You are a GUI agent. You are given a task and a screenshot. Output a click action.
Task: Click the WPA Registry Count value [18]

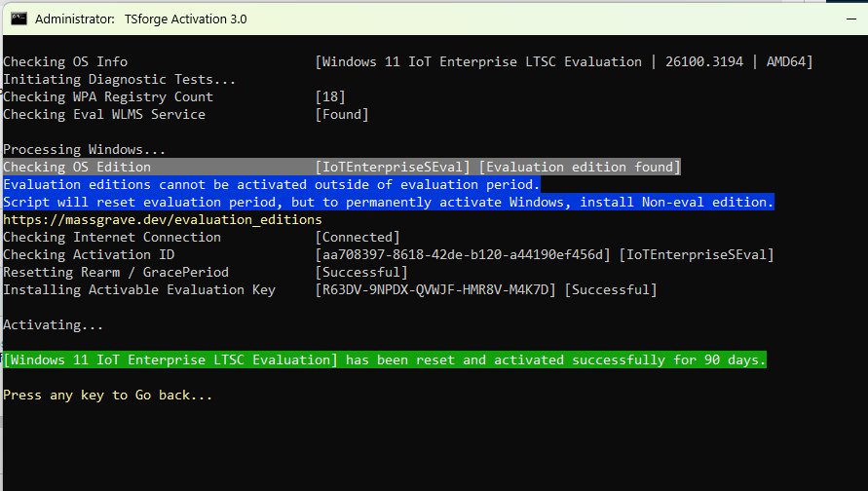(x=330, y=97)
